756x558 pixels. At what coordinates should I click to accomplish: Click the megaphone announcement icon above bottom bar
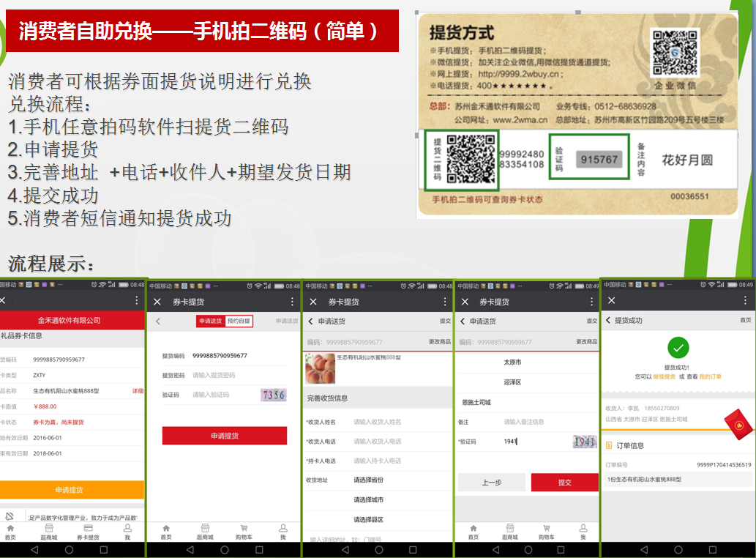click(x=10, y=516)
